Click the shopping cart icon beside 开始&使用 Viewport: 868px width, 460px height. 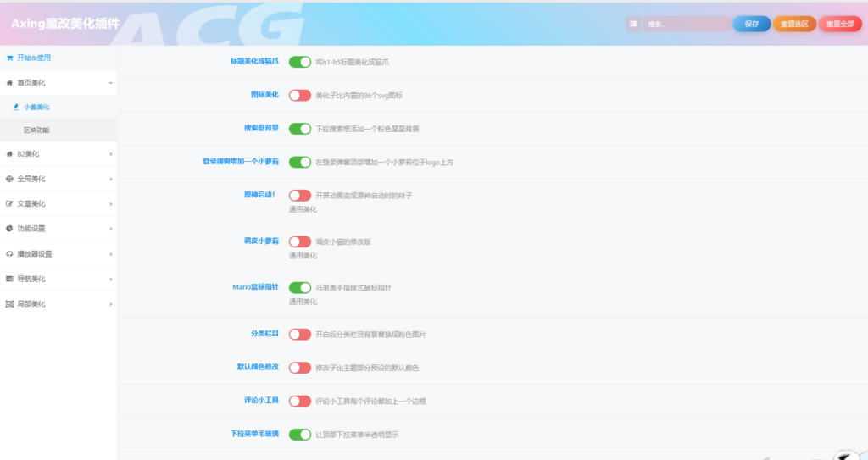pyautogui.click(x=9, y=58)
